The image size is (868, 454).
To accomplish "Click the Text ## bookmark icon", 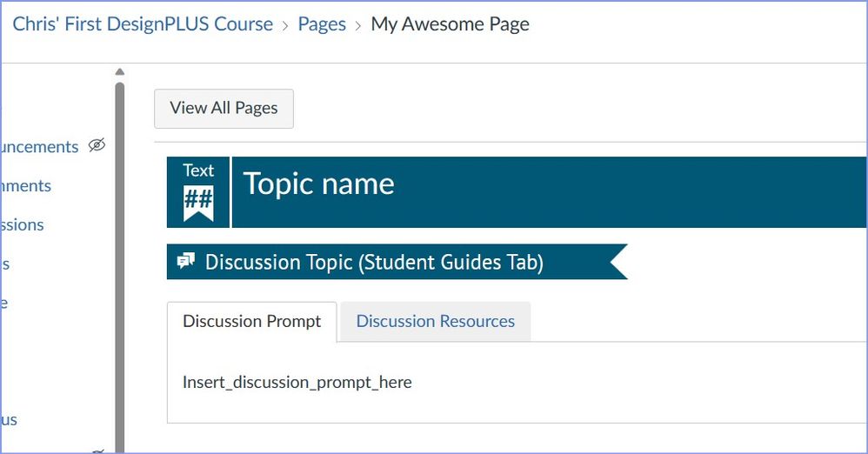I will [x=198, y=192].
